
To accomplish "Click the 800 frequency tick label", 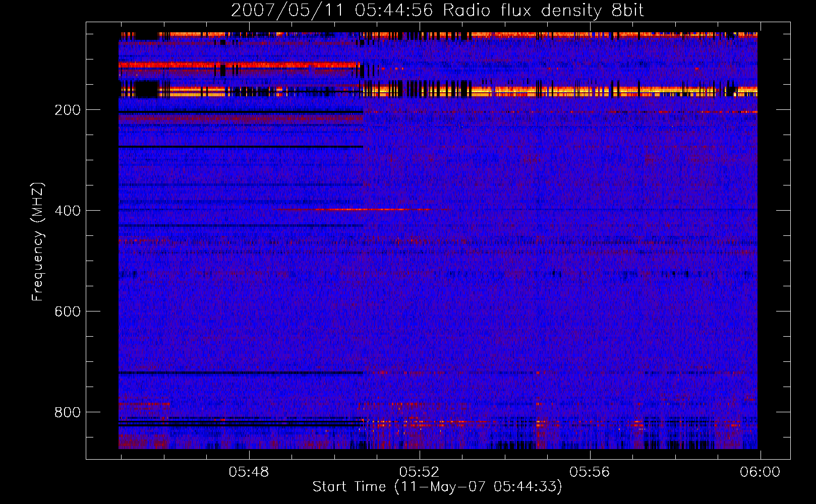I will coord(68,412).
